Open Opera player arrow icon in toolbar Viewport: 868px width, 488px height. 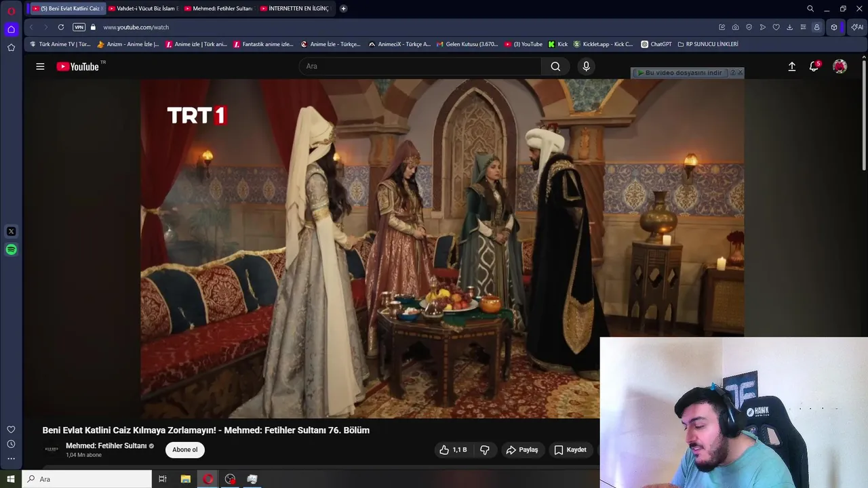[x=763, y=27]
